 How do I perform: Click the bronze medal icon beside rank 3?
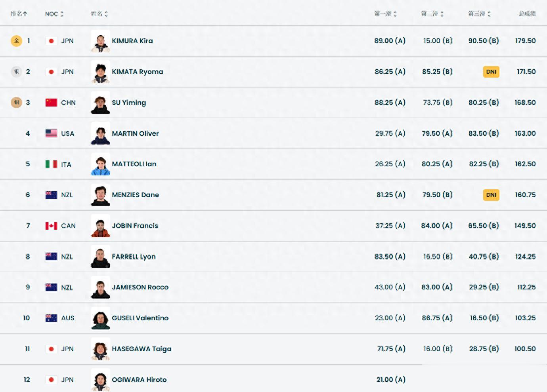(16, 103)
